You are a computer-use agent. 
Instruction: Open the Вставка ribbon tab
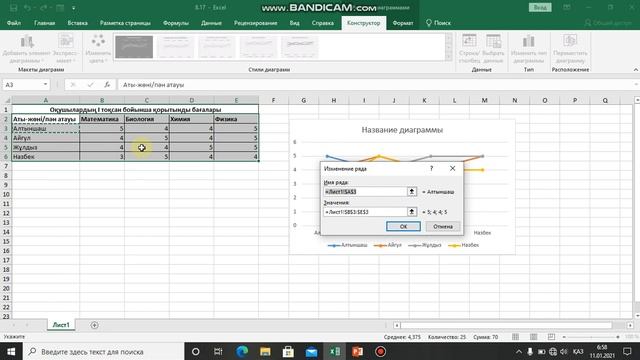click(78, 23)
